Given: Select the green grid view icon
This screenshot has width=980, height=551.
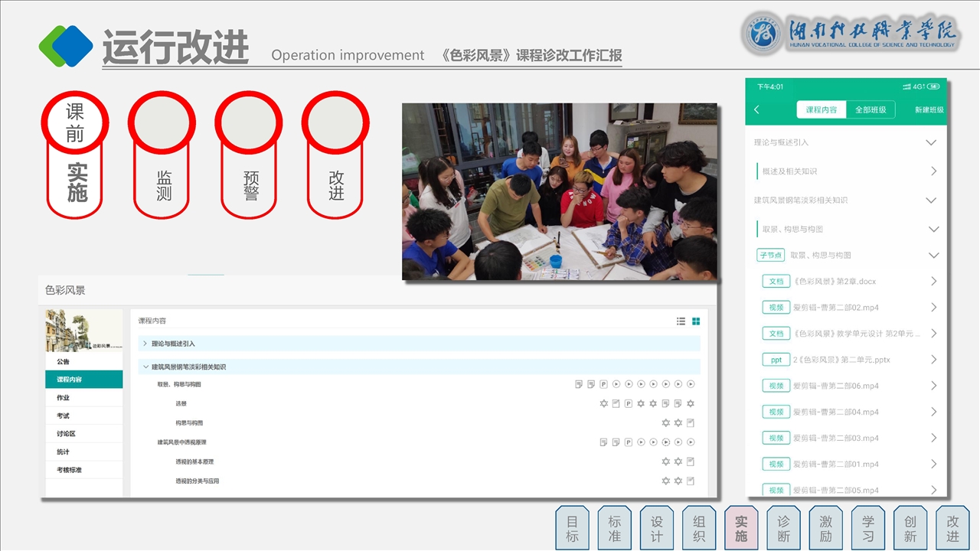Looking at the screenshot, I should (x=696, y=321).
